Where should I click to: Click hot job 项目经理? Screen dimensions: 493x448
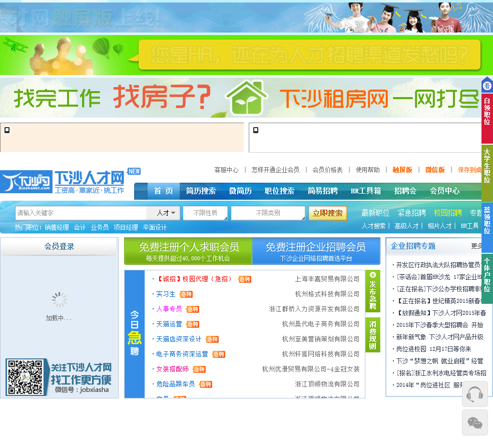click(x=126, y=228)
